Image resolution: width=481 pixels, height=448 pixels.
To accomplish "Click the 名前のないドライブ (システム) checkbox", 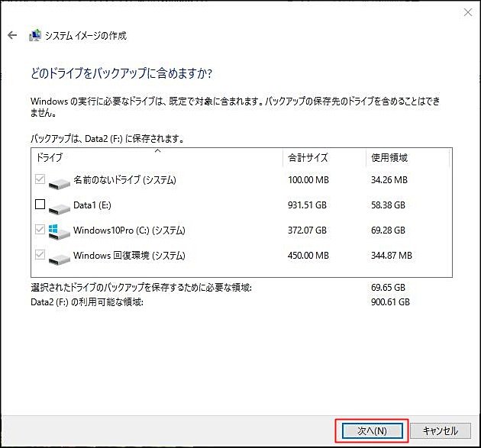I will click(40, 179).
